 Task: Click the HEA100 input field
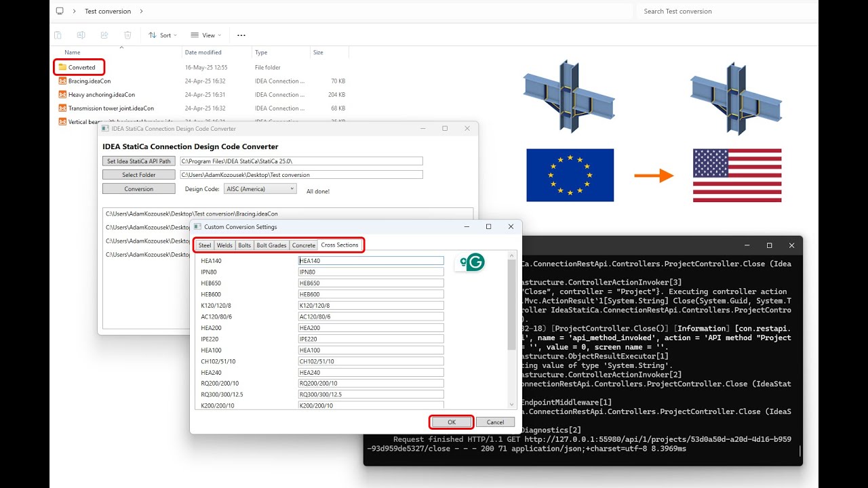(x=371, y=350)
